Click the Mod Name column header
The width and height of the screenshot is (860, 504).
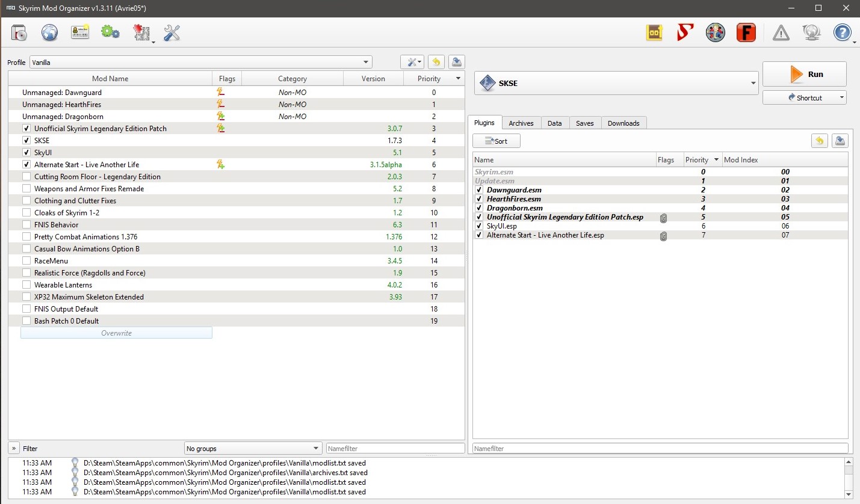point(110,79)
